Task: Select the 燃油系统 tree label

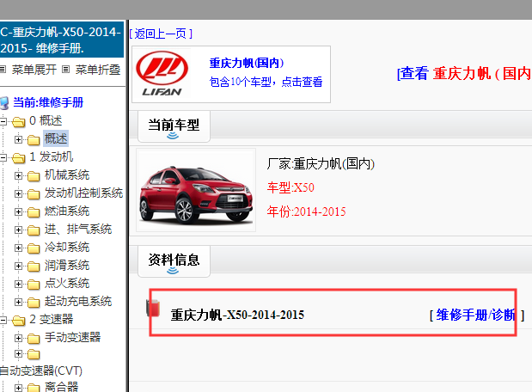Action: [x=67, y=211]
